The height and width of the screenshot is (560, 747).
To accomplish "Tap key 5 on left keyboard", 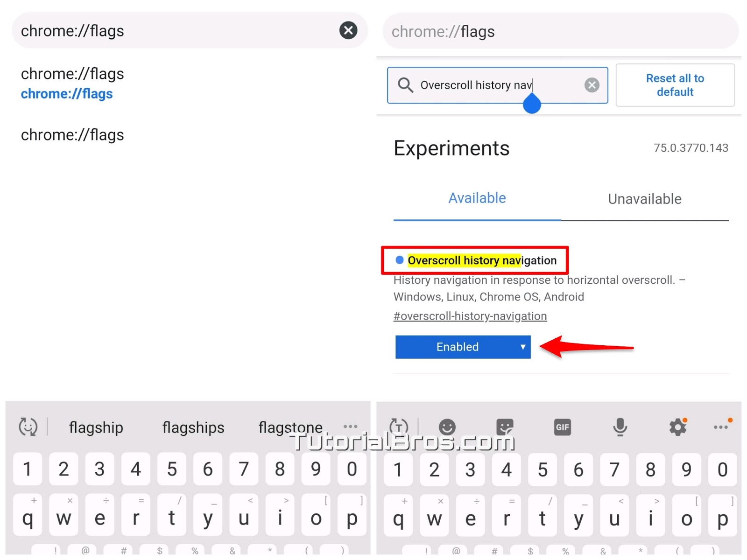I will click(x=172, y=469).
